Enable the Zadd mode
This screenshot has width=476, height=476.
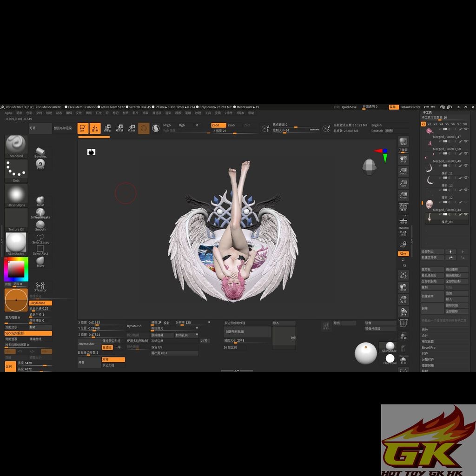[218, 125]
